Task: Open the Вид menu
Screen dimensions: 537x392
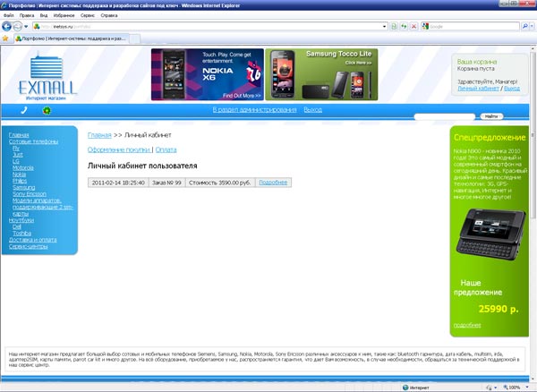Action: tap(44, 15)
